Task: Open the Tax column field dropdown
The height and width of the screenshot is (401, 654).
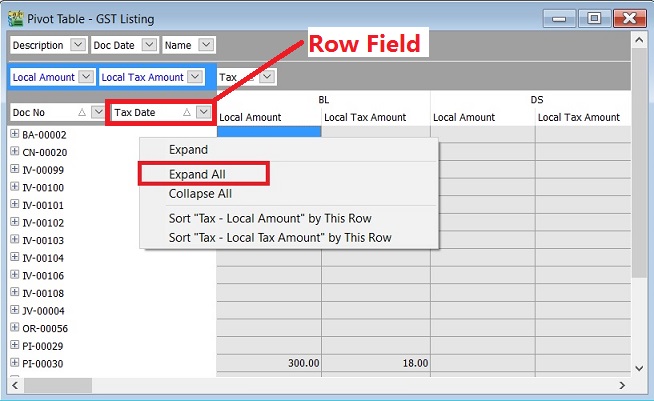Action: pyautogui.click(x=267, y=77)
